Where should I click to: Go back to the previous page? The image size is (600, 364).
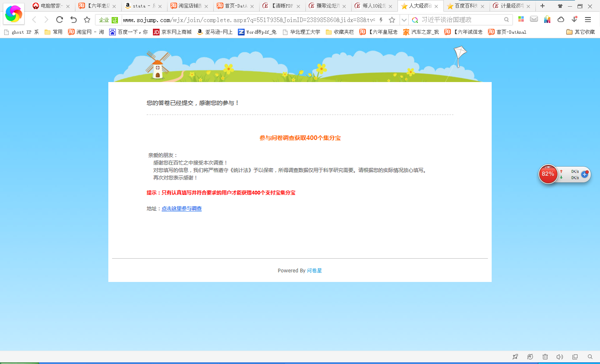coord(35,20)
